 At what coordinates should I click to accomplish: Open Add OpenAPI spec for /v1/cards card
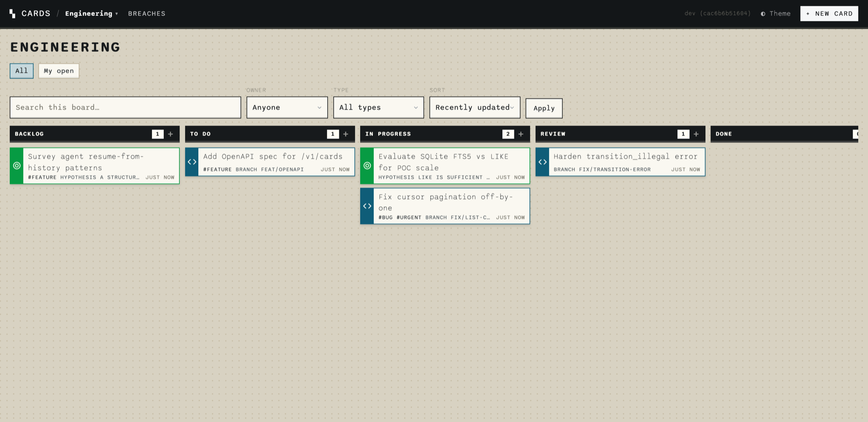coord(270,162)
